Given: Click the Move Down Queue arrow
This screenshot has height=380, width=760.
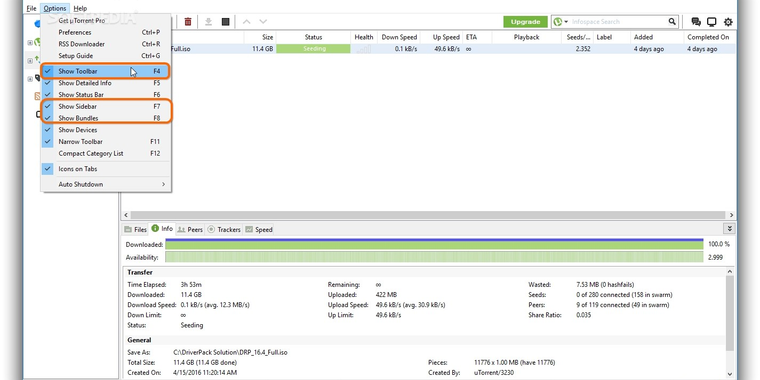Looking at the screenshot, I should (x=263, y=21).
